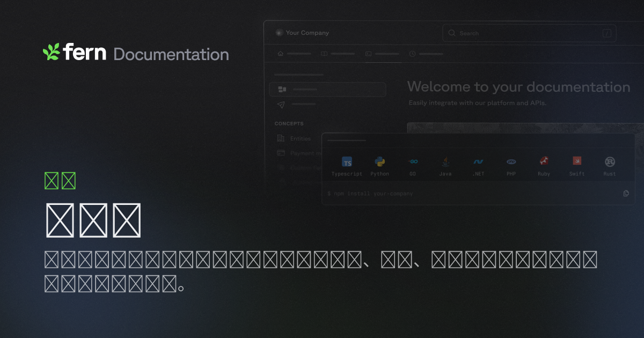Viewport: 644px width, 338px height.
Task: Click the slash shortcut badge in Search
Action: pyautogui.click(x=607, y=33)
